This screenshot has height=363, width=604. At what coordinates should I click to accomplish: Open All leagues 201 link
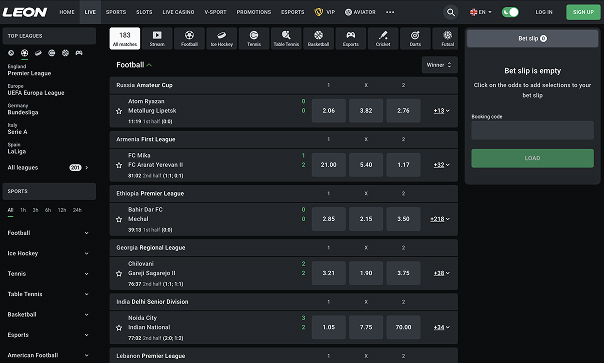[x=48, y=168]
